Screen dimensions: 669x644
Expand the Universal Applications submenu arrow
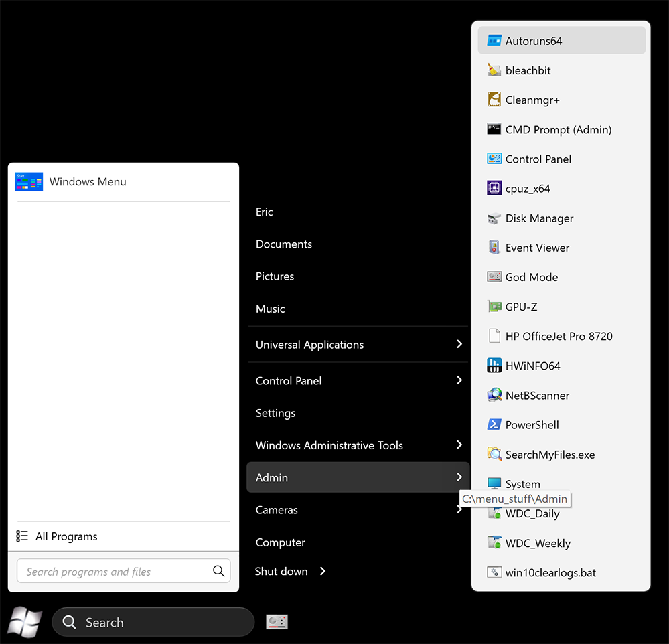click(459, 344)
